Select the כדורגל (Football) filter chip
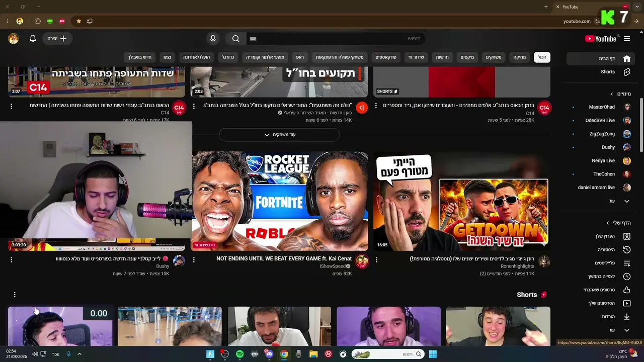Screen dimensions: 644x362 (x=228, y=57)
